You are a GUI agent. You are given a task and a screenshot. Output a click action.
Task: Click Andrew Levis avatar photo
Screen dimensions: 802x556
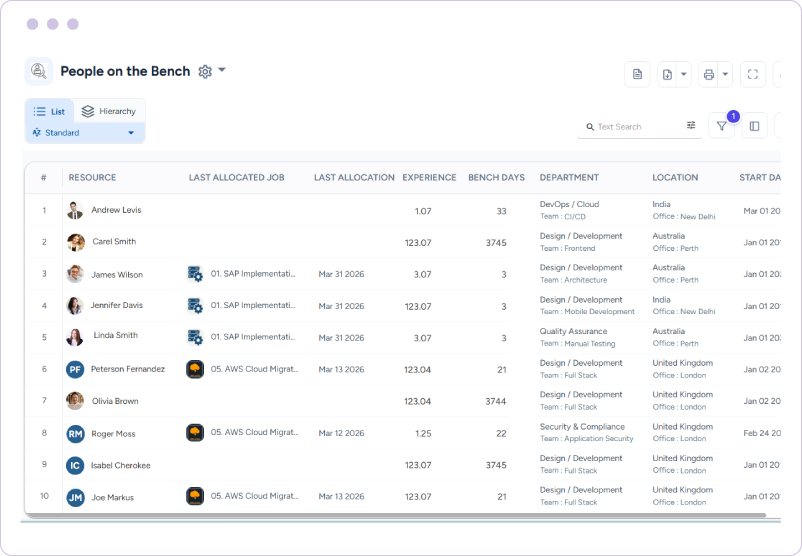(x=75, y=210)
